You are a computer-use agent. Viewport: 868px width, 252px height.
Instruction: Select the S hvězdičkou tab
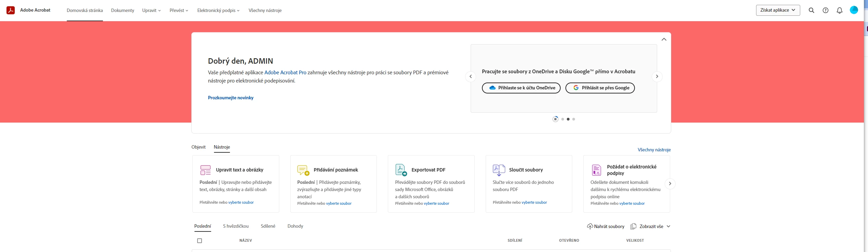click(236, 226)
